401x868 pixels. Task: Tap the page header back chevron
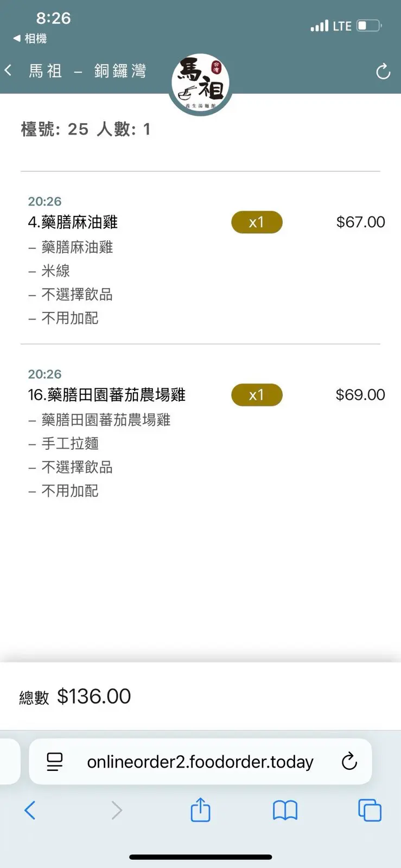coord(9,71)
